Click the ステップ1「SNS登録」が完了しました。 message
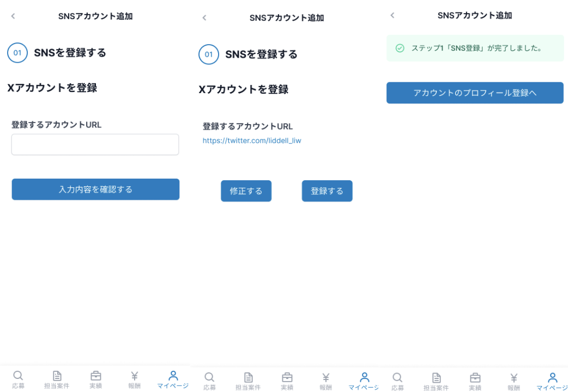This screenshot has height=392, width=568. pos(476,48)
